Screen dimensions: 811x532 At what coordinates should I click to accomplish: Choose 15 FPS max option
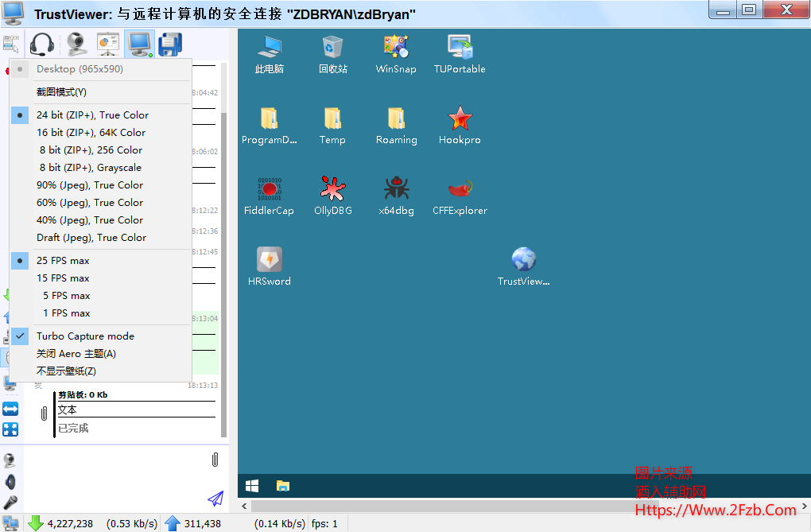coord(101,278)
